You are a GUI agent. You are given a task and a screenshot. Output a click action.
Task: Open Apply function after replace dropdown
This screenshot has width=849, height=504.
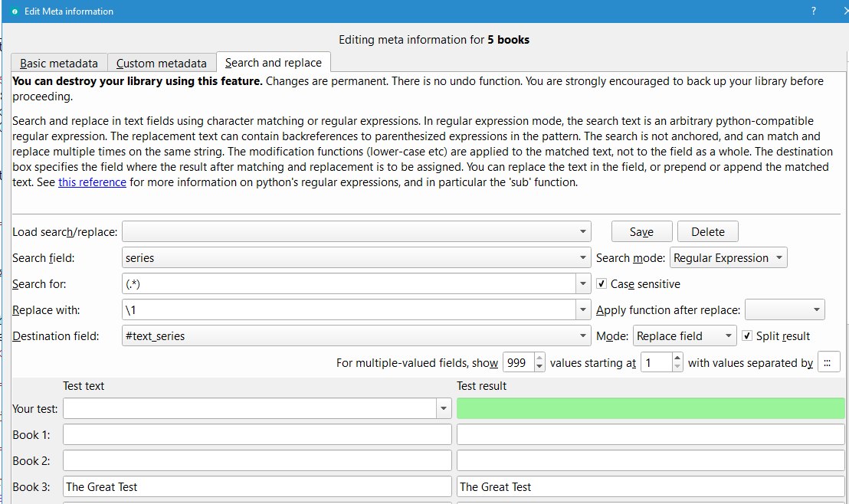pyautogui.click(x=784, y=310)
